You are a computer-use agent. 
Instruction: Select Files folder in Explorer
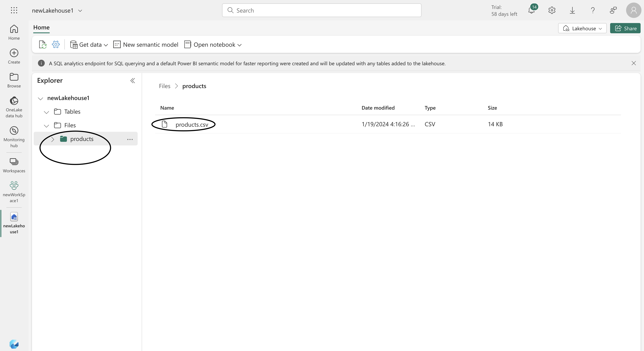point(70,125)
